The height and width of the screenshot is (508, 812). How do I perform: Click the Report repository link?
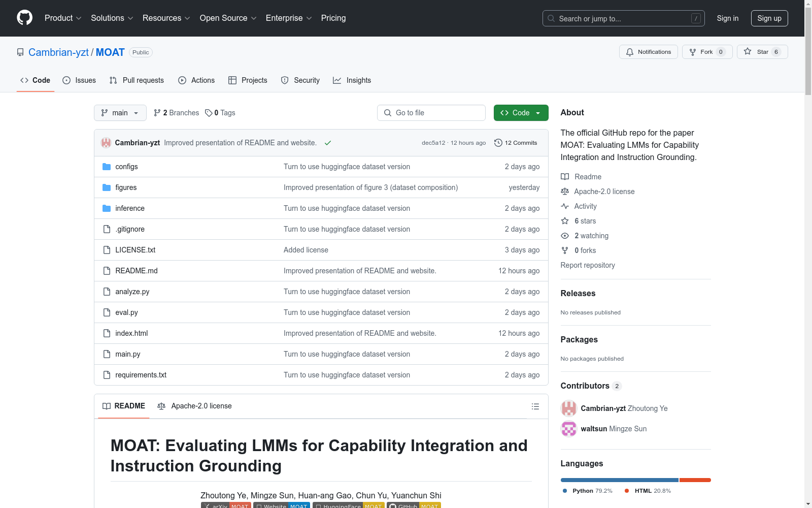[588, 265]
